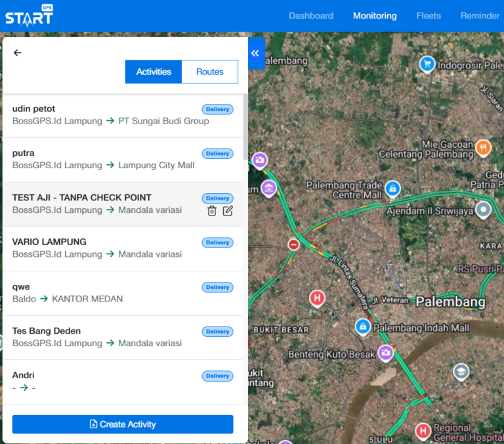504x444 pixels.
Task: Click the Mie Gacoan restaurant map marker
Action: pos(483,148)
